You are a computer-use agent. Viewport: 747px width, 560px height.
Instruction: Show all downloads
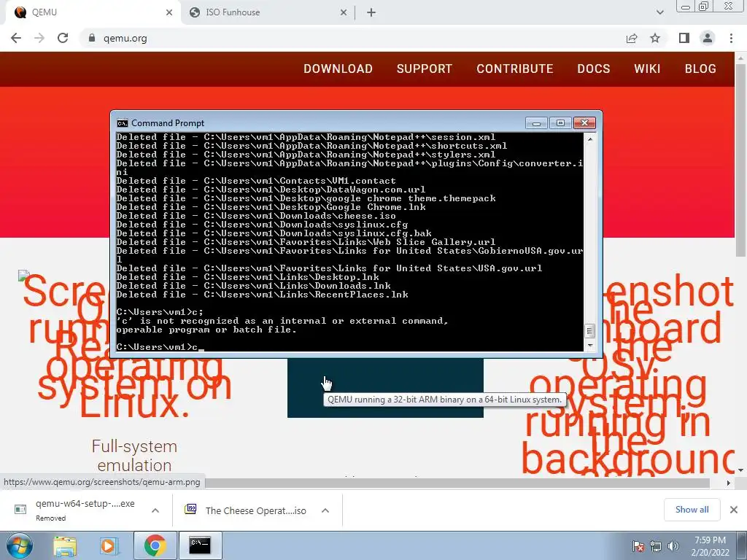click(692, 510)
